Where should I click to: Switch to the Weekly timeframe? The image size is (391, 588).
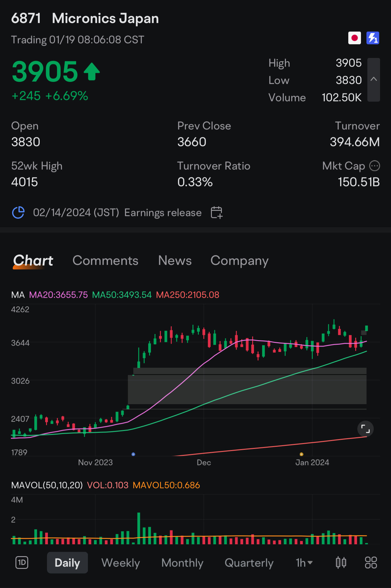click(x=121, y=563)
